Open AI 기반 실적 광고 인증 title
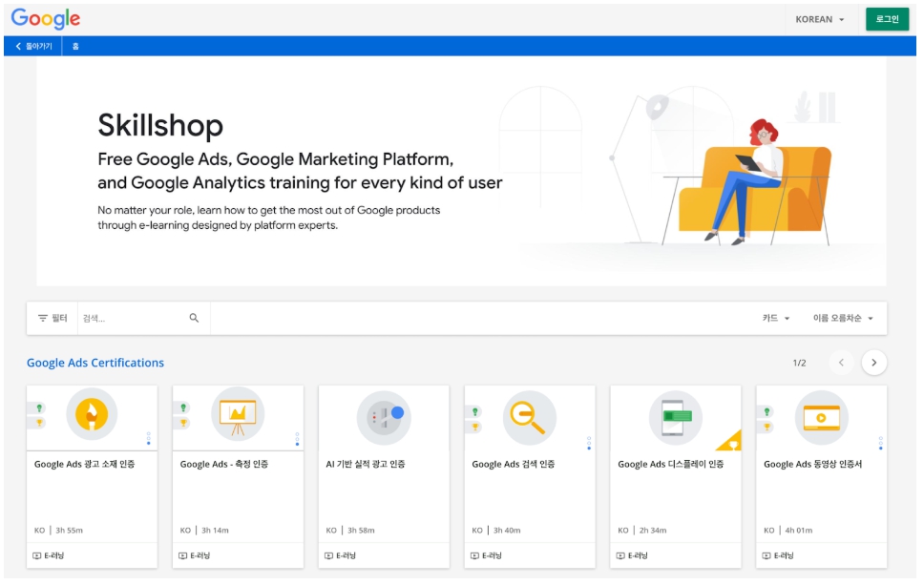924x585 pixels. pyautogui.click(x=366, y=464)
